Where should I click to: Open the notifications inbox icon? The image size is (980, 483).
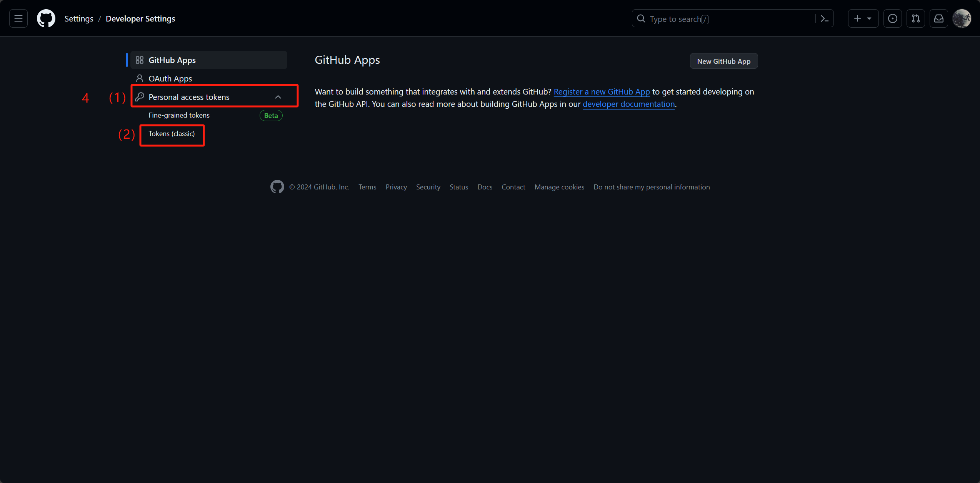point(938,18)
